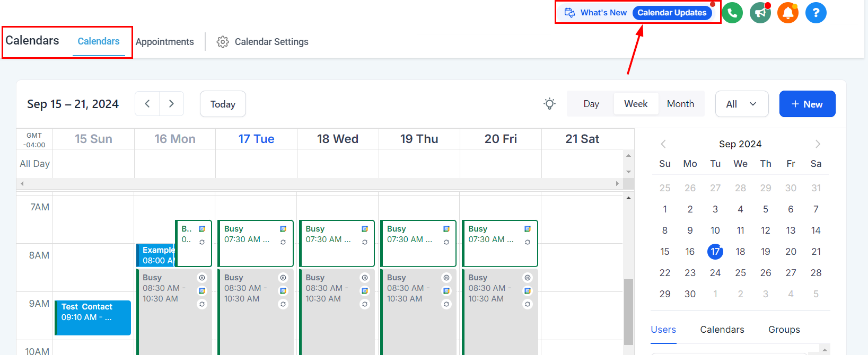Switch to Month view

coord(680,104)
